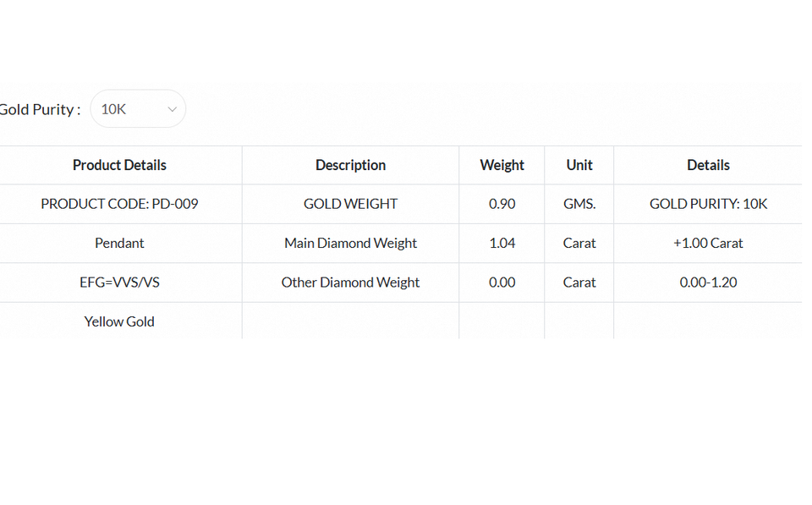The height and width of the screenshot is (505, 812).
Task: Click the 0.90 weight value
Action: (502, 204)
